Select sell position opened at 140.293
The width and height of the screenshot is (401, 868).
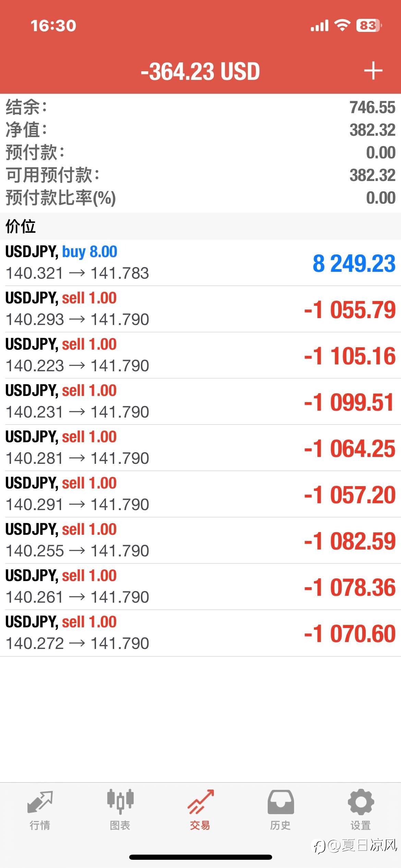(x=200, y=309)
